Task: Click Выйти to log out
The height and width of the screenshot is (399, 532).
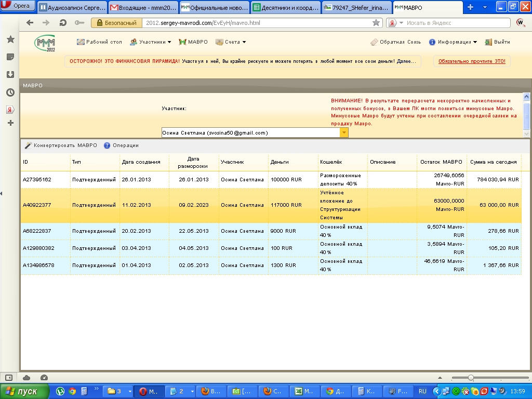Action: (x=498, y=42)
